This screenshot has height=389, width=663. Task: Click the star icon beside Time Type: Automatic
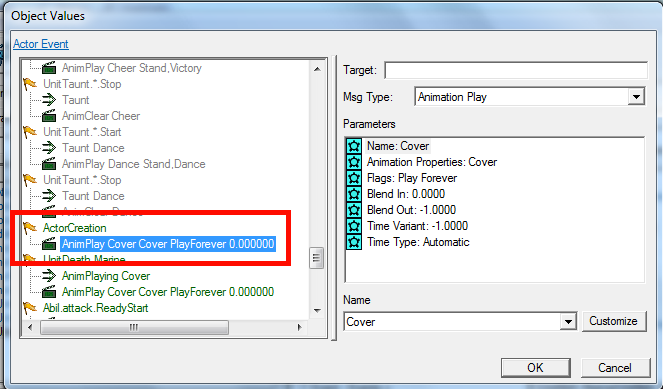tap(354, 242)
